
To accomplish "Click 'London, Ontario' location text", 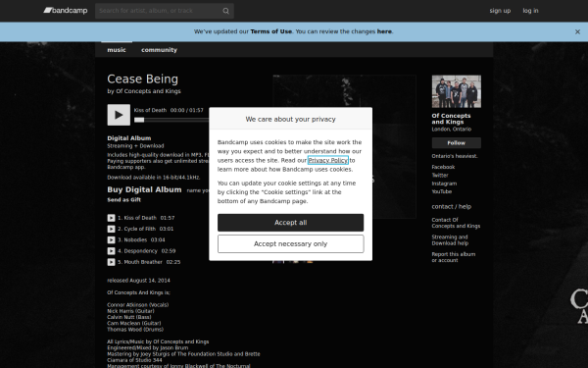I will tap(452, 130).
